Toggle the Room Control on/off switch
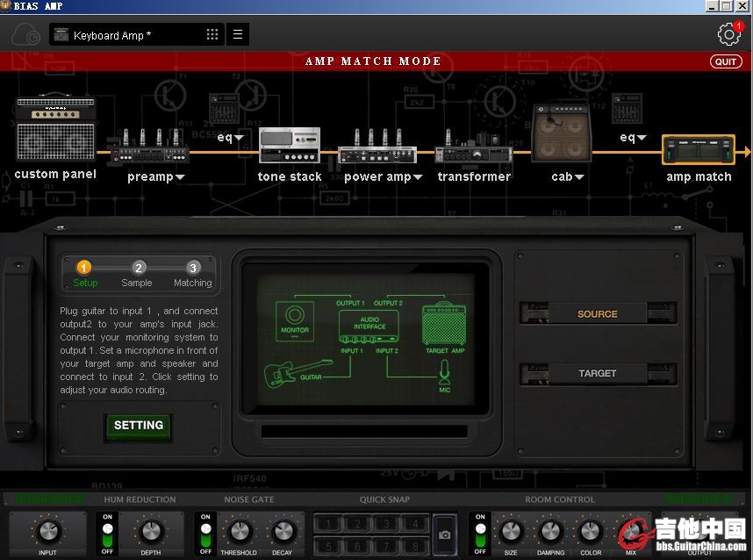 click(480, 535)
